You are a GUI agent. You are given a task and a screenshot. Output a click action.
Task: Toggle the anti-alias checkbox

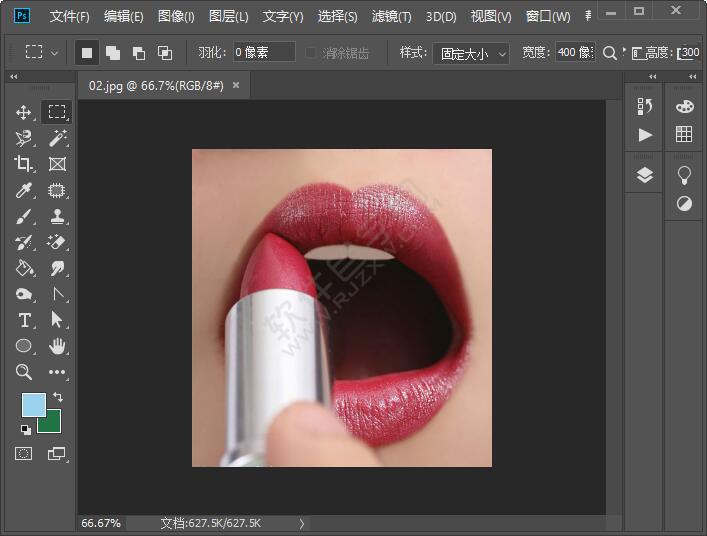311,53
